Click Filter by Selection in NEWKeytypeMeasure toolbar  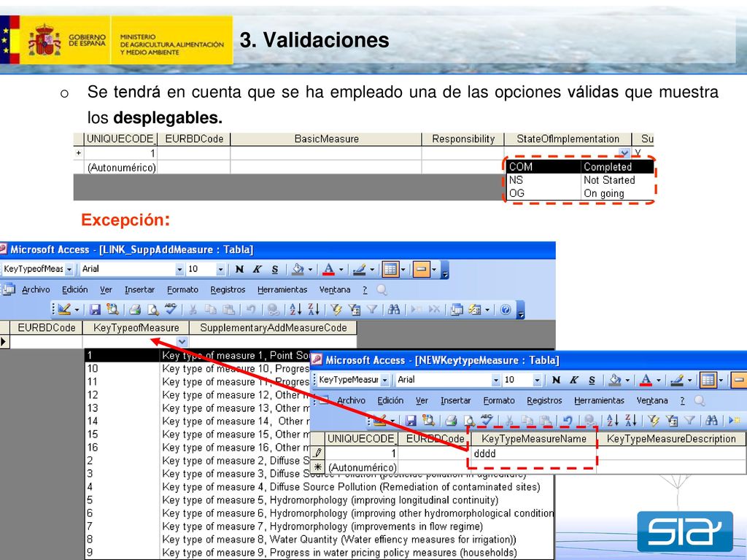click(653, 421)
